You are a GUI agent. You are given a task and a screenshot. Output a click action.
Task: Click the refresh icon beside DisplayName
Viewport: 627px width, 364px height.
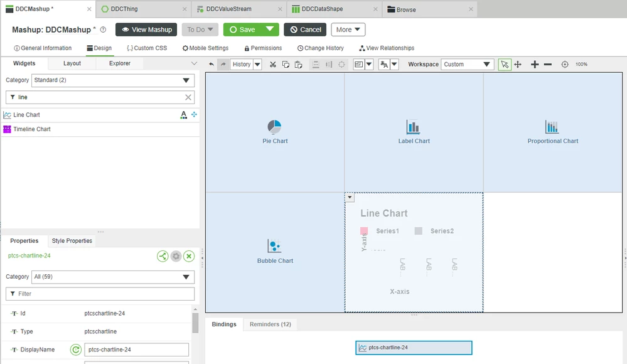click(75, 350)
